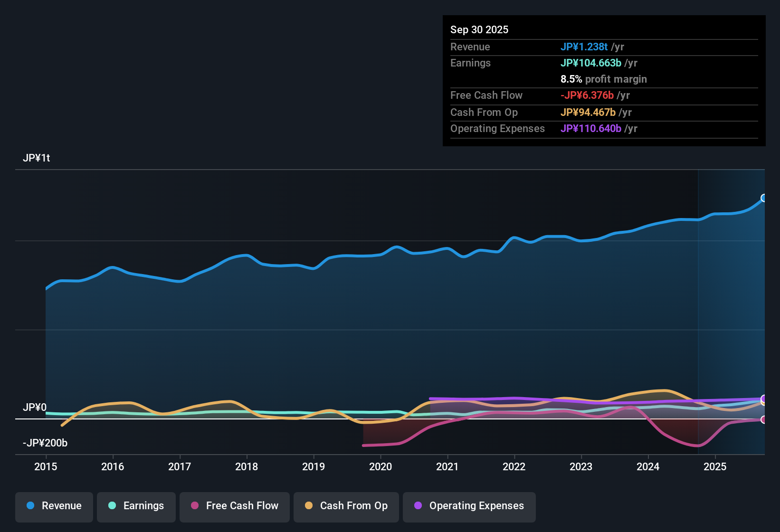
Task: Select the Revenue line endpoint marker
Action: tap(764, 198)
